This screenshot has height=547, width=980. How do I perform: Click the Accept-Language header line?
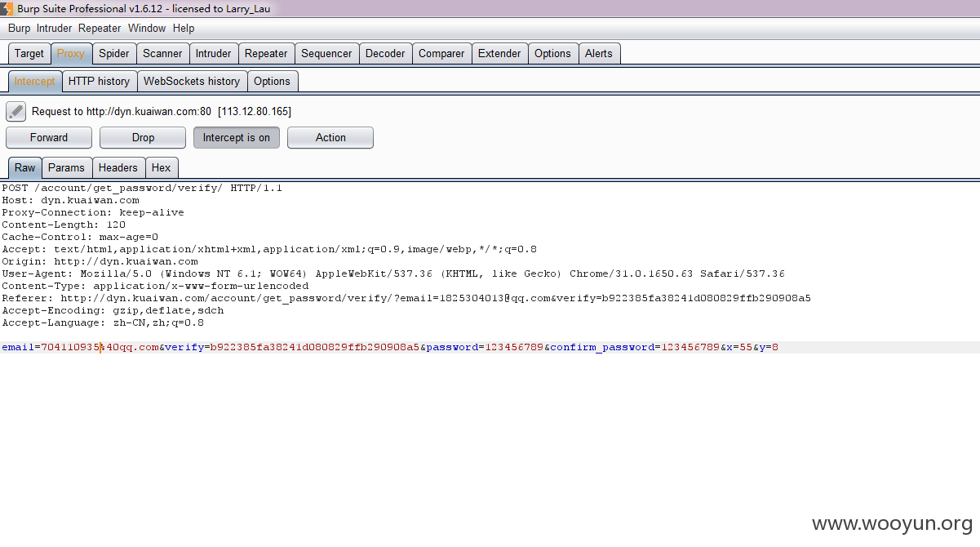click(x=103, y=322)
